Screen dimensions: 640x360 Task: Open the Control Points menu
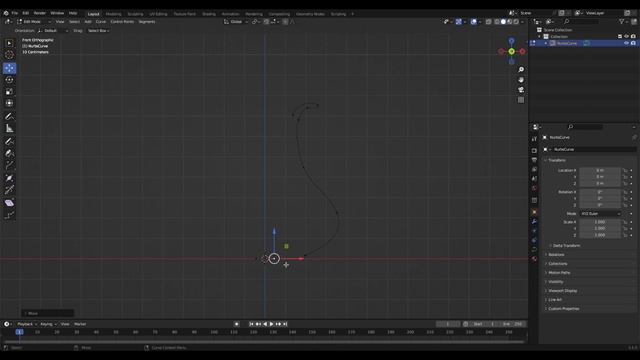coord(122,22)
